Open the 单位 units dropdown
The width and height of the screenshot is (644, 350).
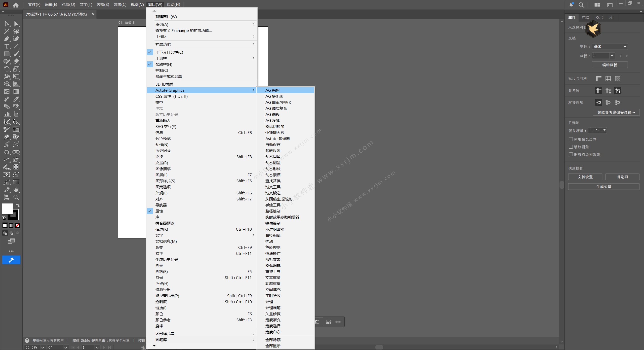(610, 47)
